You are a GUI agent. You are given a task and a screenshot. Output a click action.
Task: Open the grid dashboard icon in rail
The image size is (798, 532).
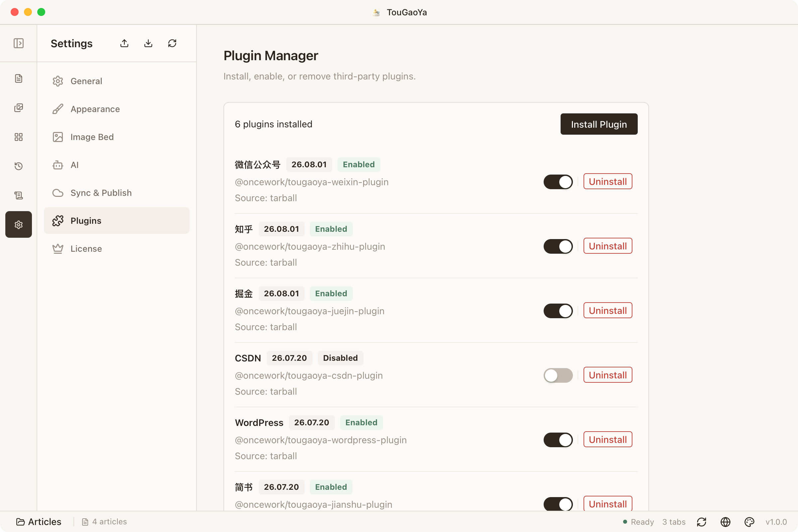point(18,137)
